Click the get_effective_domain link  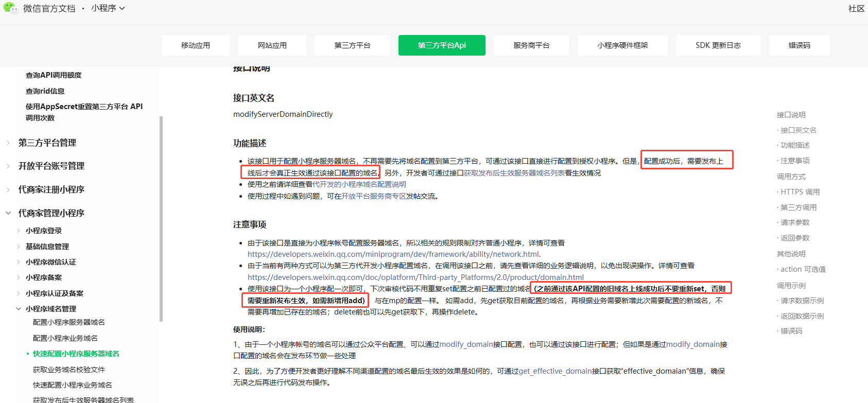555,371
